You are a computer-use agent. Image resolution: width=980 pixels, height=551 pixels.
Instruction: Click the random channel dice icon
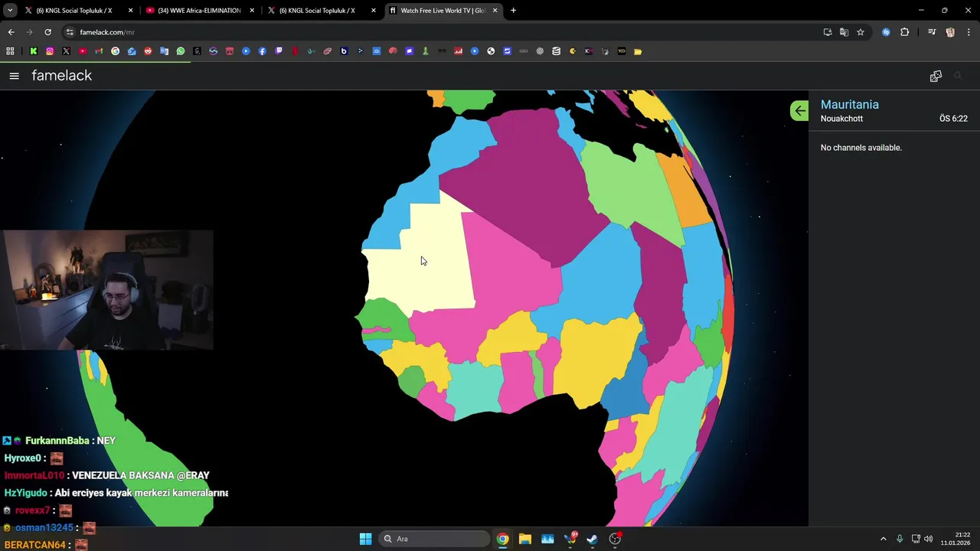tap(936, 76)
